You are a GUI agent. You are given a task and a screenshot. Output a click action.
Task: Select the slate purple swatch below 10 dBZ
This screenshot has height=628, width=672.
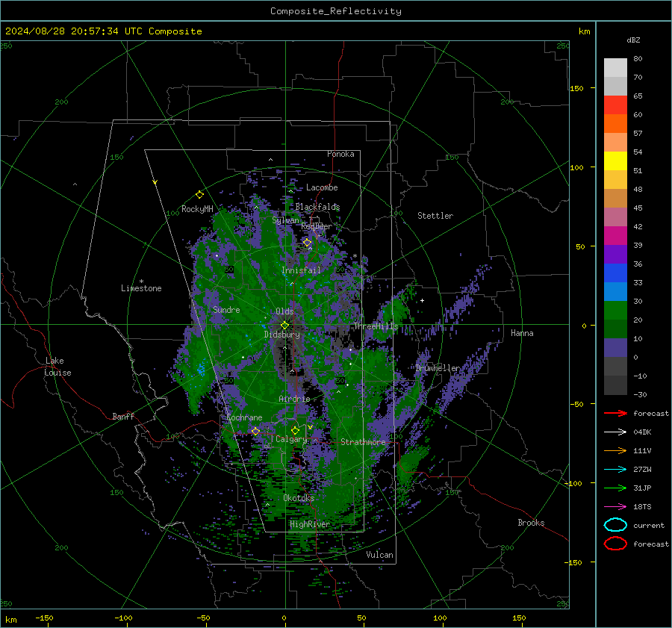tap(615, 347)
